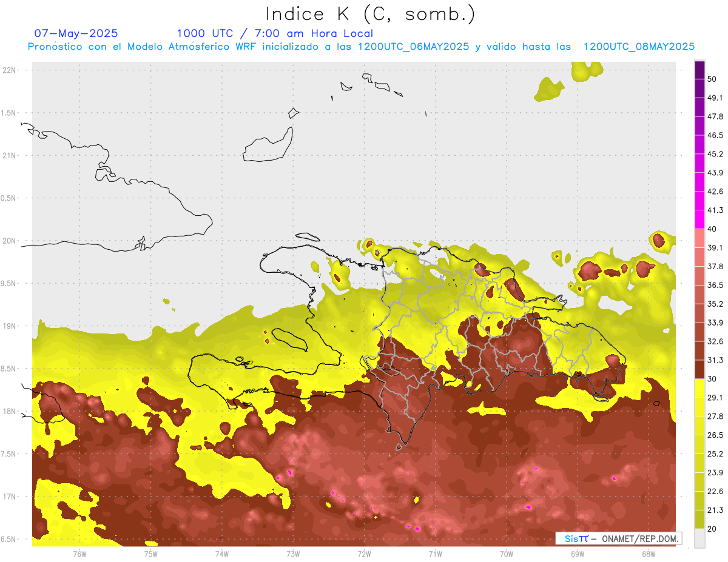Viewport: 728px width, 562px height.
Task: Click the '72W' longitude label
Action: click(364, 554)
